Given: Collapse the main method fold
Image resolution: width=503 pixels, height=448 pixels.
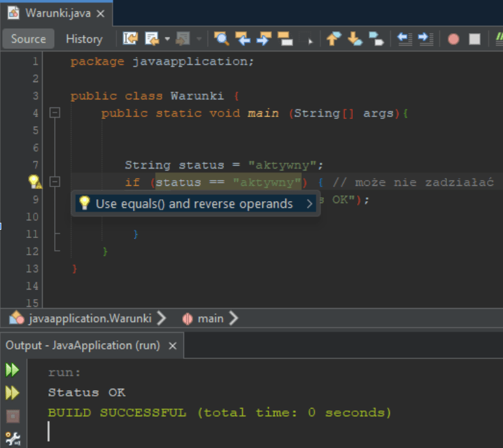Looking at the screenshot, I should 55,113.
